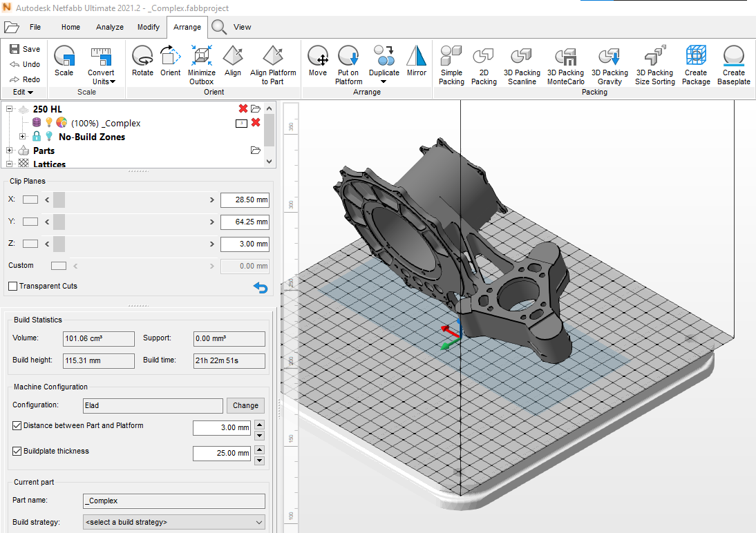Image resolution: width=756 pixels, height=533 pixels.
Task: Open the magnifier search icon in ribbon
Action: pos(219,27)
